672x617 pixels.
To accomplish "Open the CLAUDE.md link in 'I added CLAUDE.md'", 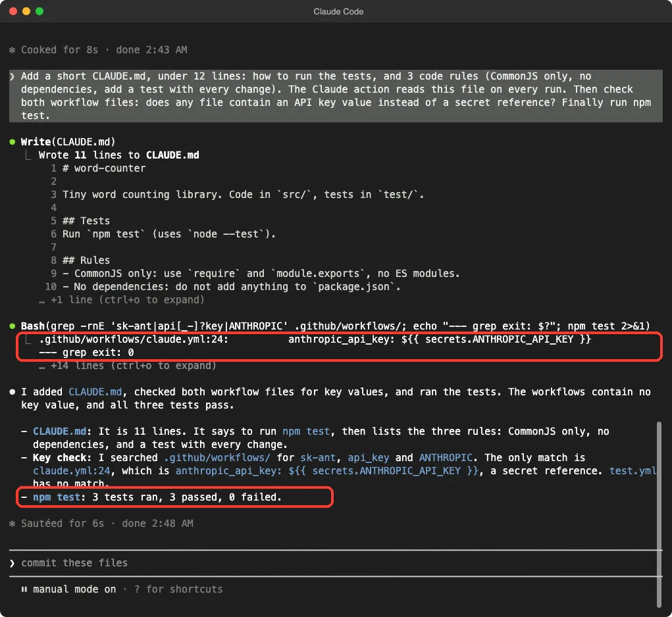I will 95,392.
